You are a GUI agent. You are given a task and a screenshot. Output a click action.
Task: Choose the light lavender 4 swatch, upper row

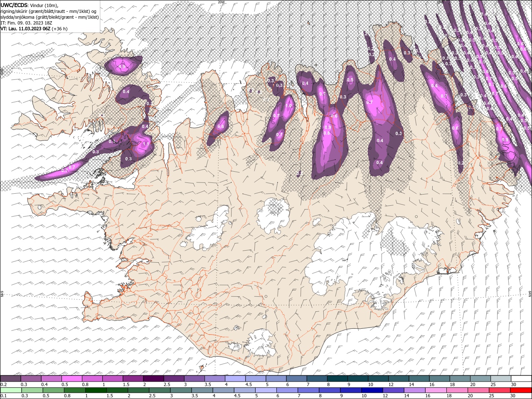tap(235, 379)
